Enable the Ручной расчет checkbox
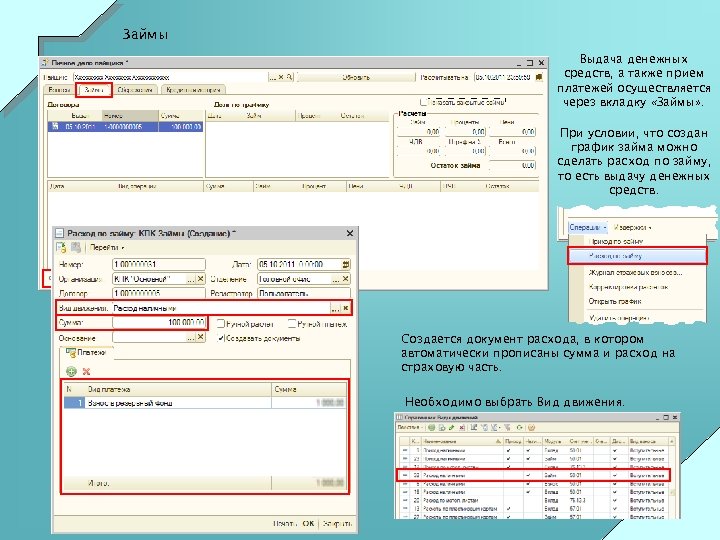The width and height of the screenshot is (720, 540). click(221, 324)
